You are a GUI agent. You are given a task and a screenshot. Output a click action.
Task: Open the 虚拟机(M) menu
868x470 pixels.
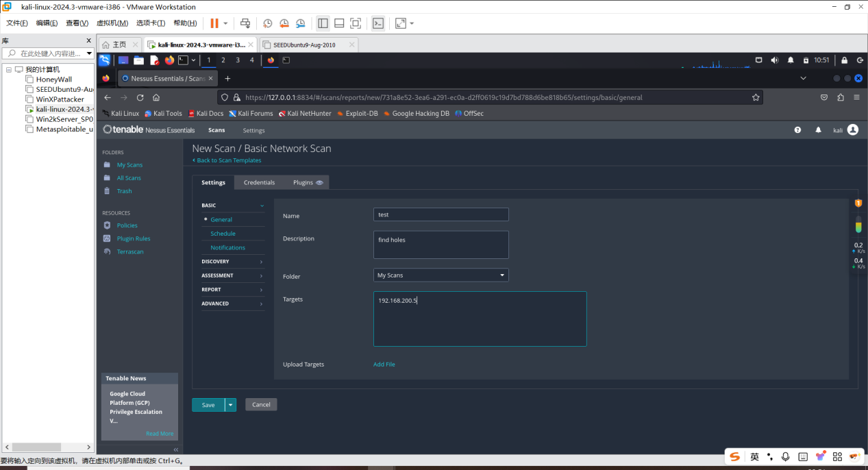coord(112,23)
